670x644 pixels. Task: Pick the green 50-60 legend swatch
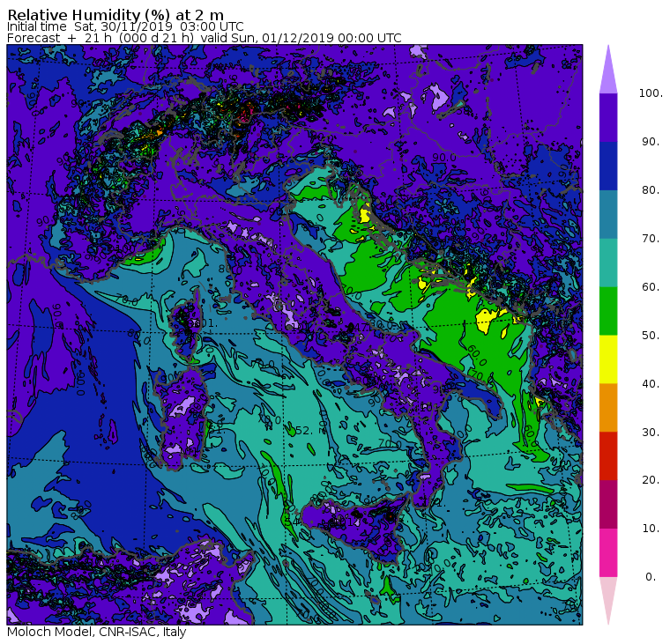[x=608, y=311]
